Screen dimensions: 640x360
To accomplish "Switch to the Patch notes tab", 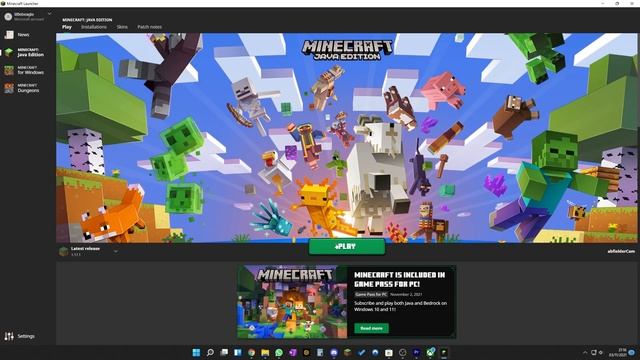I will 149,27.
